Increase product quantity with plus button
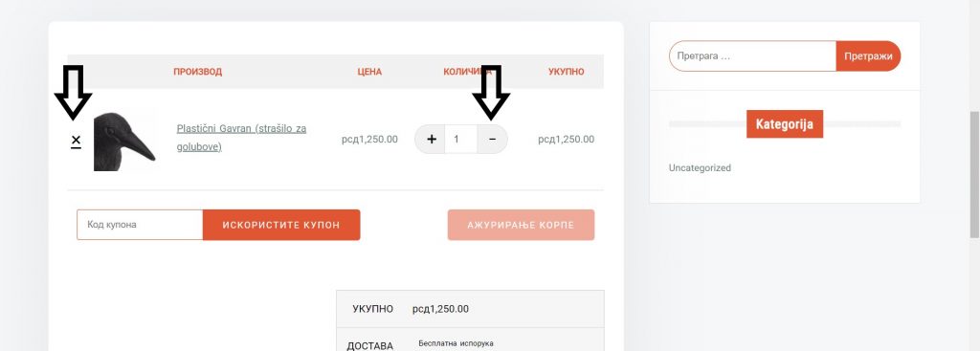 pos(431,140)
